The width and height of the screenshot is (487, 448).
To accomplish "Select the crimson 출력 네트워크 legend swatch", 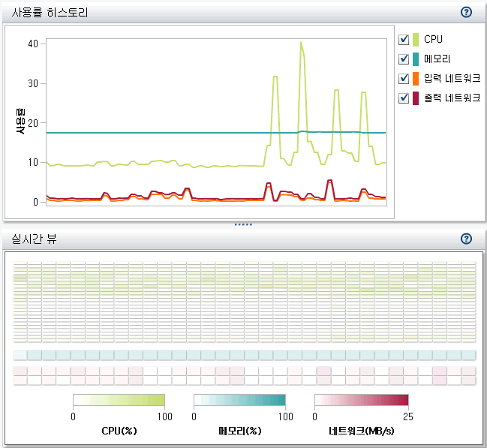I will pos(415,98).
